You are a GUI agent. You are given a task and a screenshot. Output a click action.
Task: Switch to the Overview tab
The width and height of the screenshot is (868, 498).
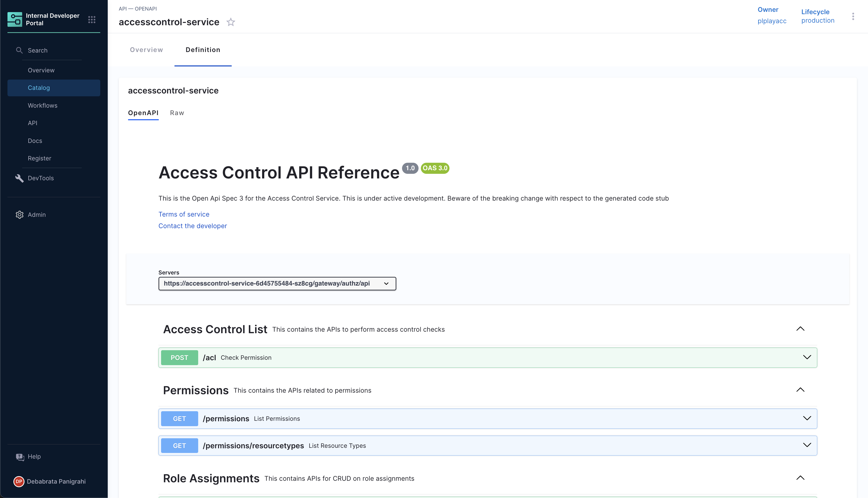(146, 50)
